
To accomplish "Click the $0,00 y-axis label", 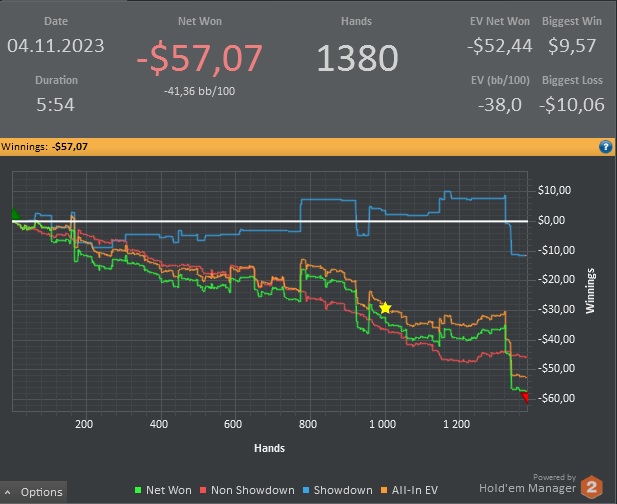I will point(551,220).
